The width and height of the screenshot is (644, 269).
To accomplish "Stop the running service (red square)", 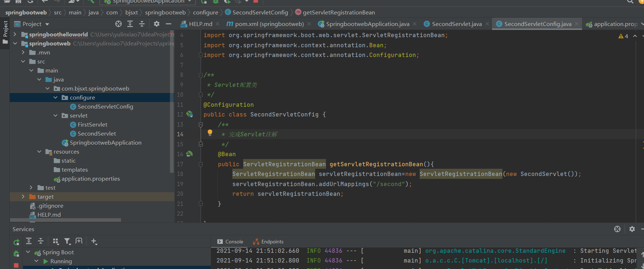I will click(16, 265).
